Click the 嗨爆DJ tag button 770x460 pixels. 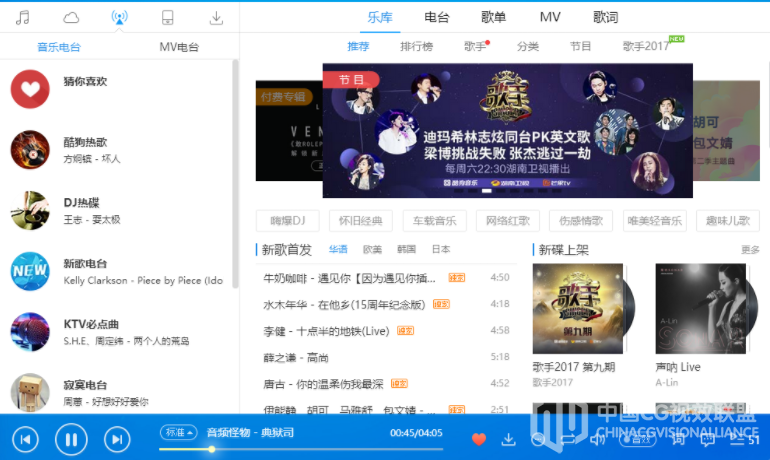tap(288, 221)
